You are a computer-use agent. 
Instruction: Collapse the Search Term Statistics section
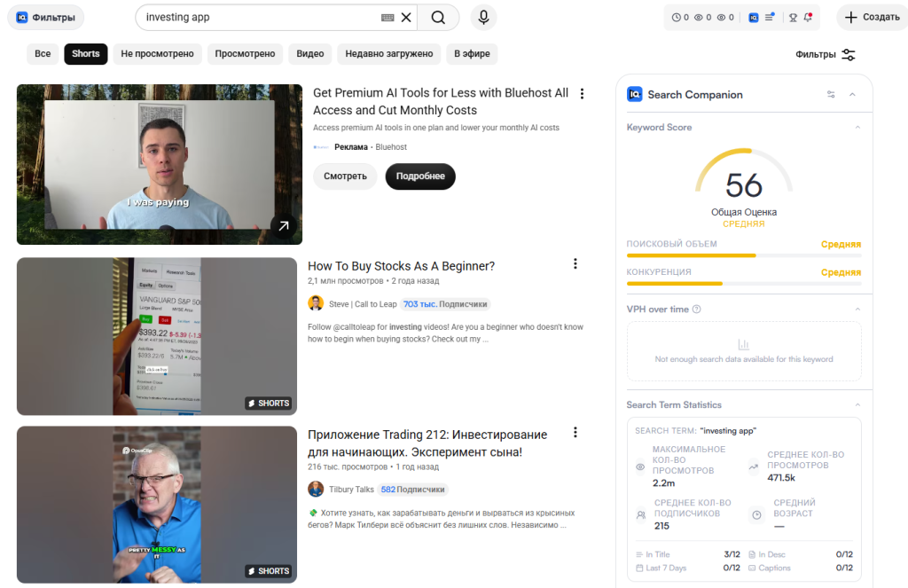[x=857, y=405]
